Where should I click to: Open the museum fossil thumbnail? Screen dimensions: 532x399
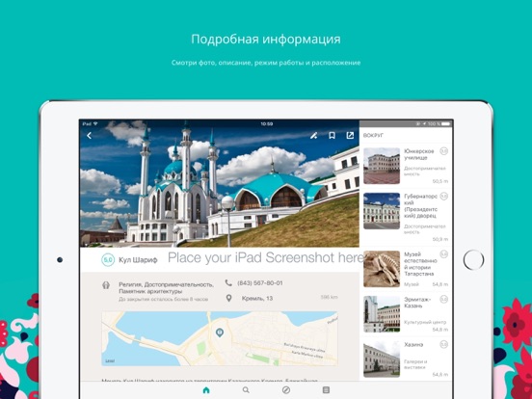[x=382, y=269]
